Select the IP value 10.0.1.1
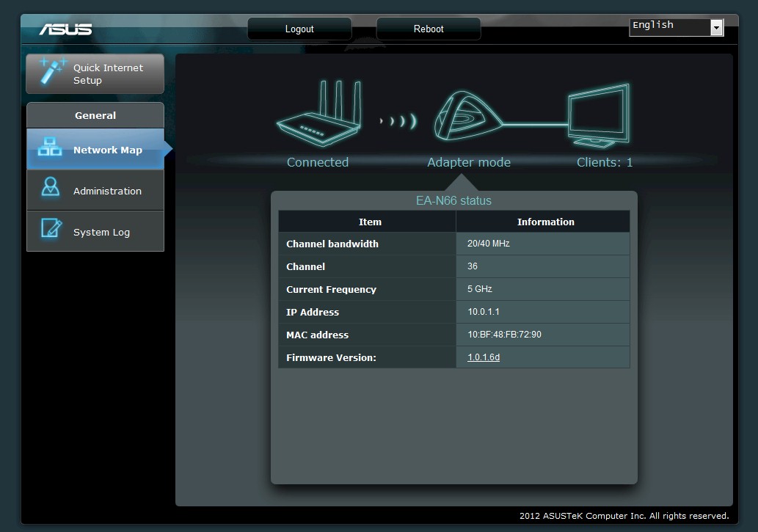The image size is (758, 532). click(484, 311)
